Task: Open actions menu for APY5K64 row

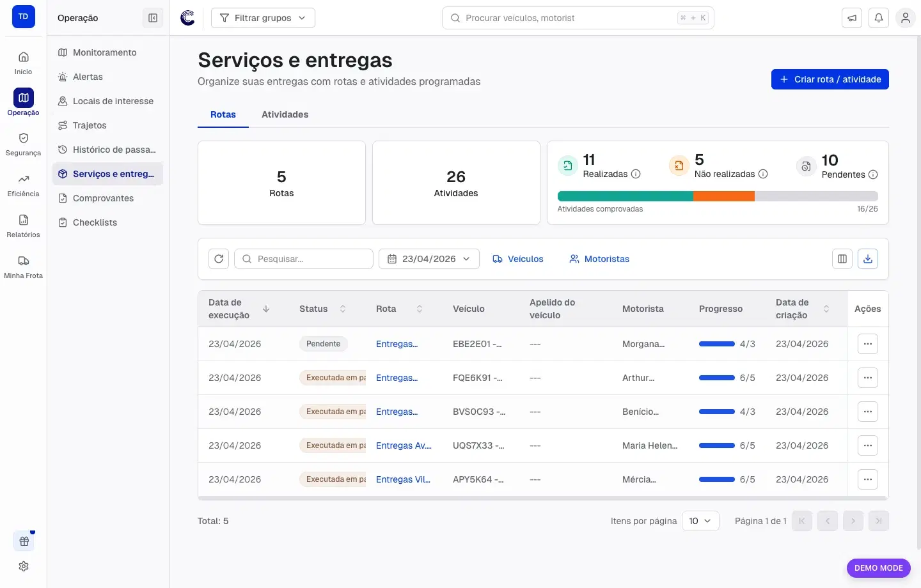Action: (868, 479)
